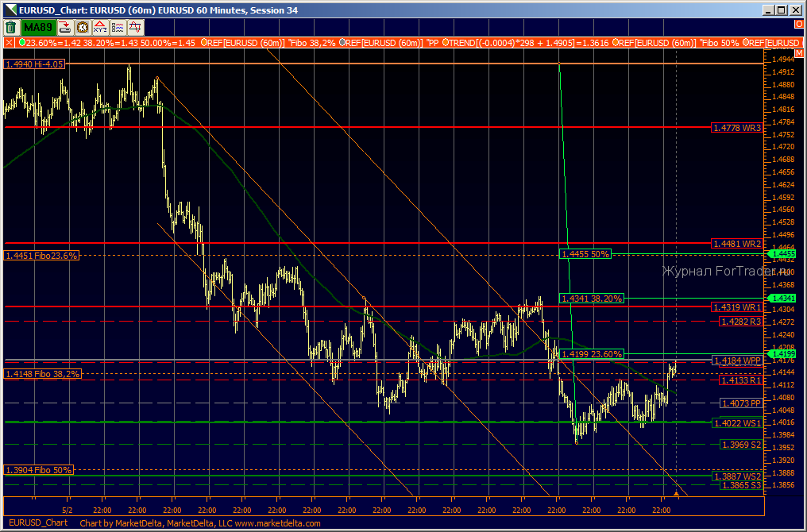Click the clock time settings icon

coord(83,27)
